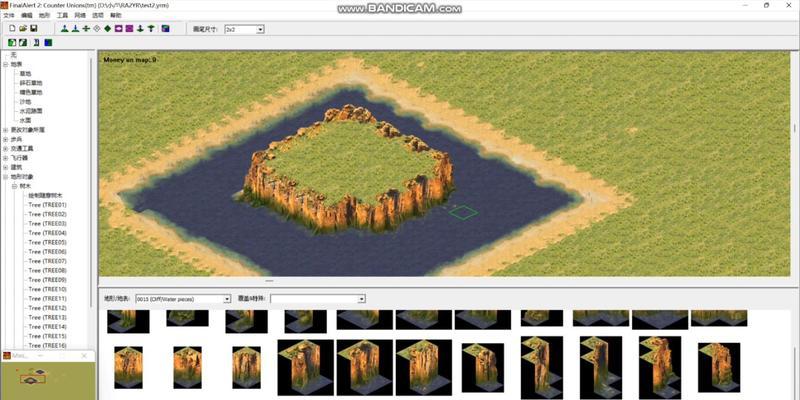Open the terrain dropdown showing Cliff/Water pieces
800x400 pixels.
183,299
